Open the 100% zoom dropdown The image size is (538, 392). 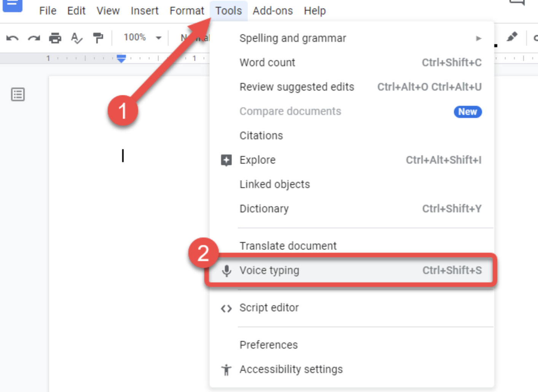142,38
